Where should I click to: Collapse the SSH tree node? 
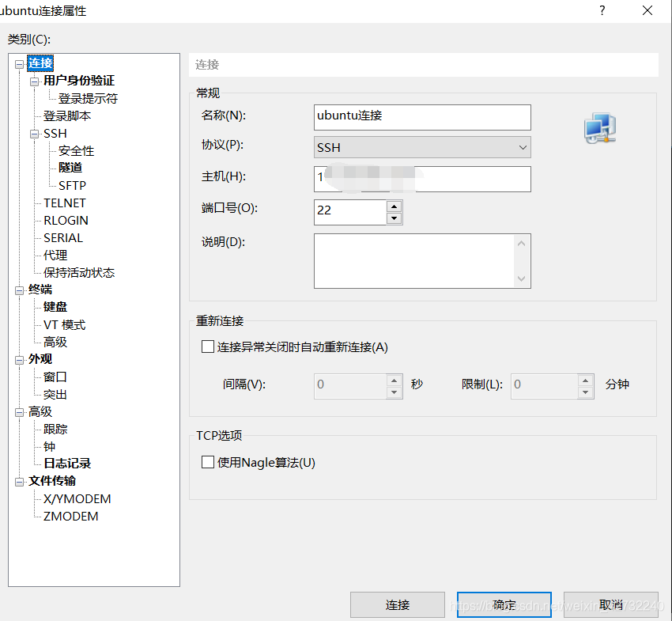tap(34, 134)
